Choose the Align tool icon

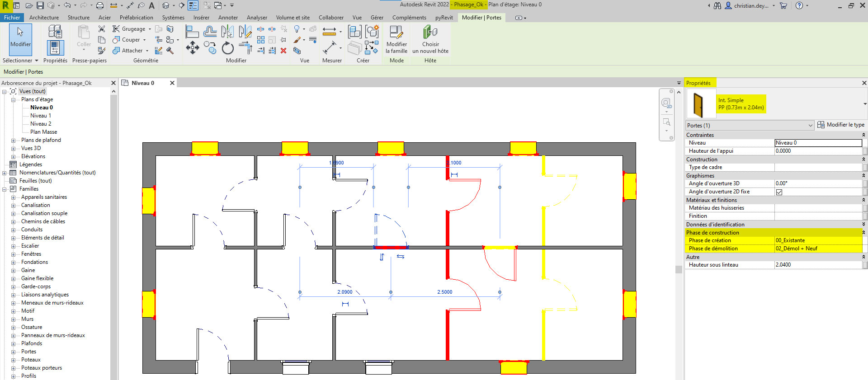[x=192, y=31]
